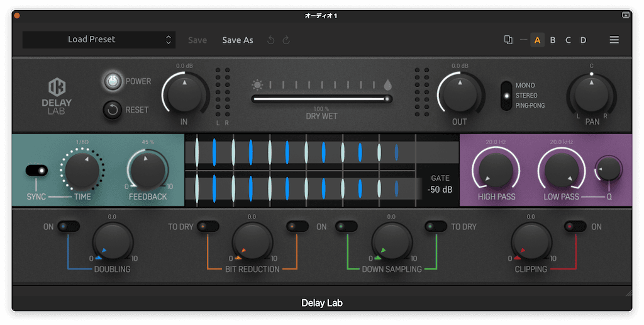This screenshot has height=325, width=644.
Task: Click the sun icon at dry end
Action: coord(257,85)
